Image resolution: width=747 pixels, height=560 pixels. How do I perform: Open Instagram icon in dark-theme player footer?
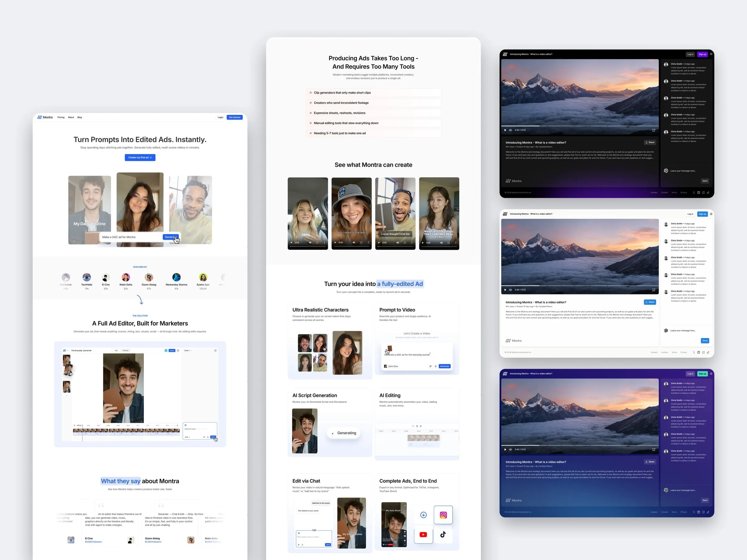click(703, 192)
